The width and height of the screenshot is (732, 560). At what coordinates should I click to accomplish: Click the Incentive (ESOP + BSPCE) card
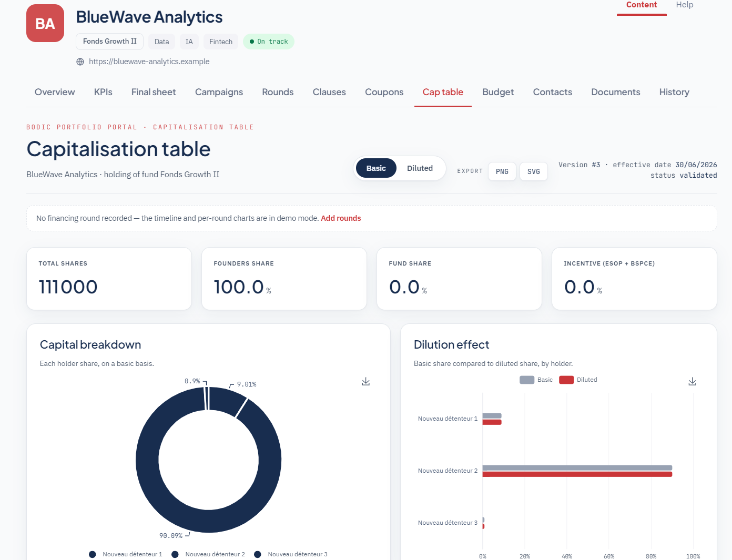[x=634, y=279]
